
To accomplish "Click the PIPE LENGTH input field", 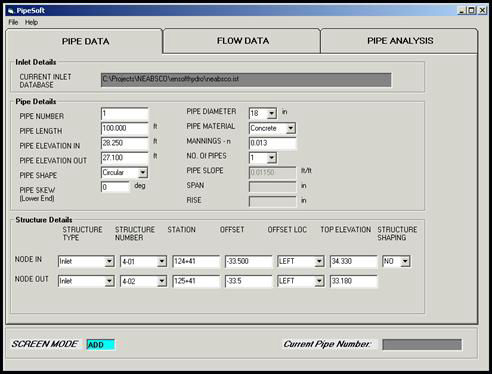I will pyautogui.click(x=124, y=128).
